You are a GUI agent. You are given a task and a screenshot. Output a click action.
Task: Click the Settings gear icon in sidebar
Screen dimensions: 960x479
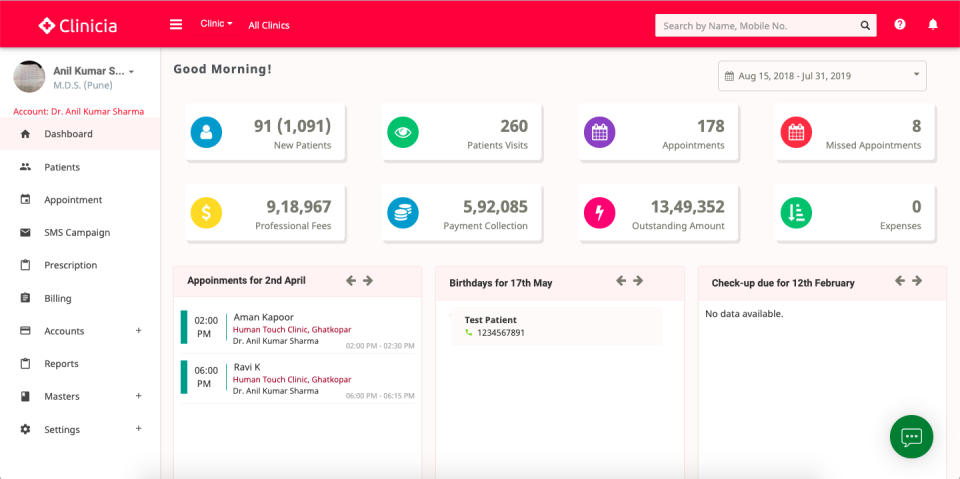point(25,429)
